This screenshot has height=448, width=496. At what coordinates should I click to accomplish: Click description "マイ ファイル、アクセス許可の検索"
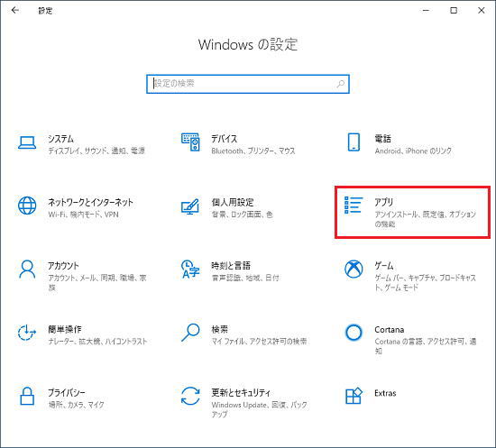pyautogui.click(x=259, y=342)
